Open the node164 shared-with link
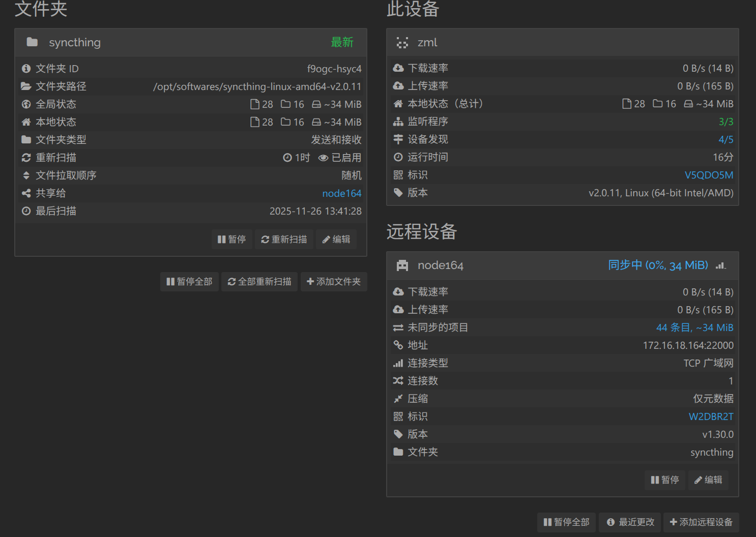Viewport: 756px width, 537px height. pyautogui.click(x=341, y=193)
